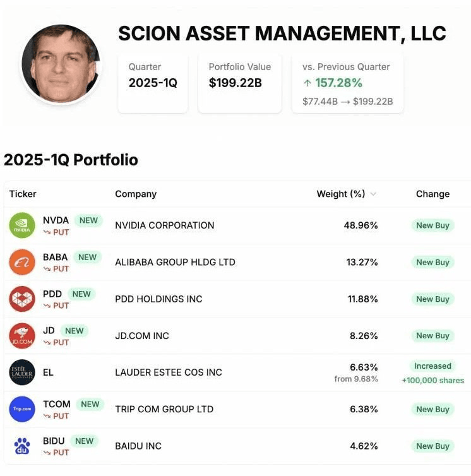
Task: Click New Buy badge for NVIDIA
Action: (x=432, y=225)
